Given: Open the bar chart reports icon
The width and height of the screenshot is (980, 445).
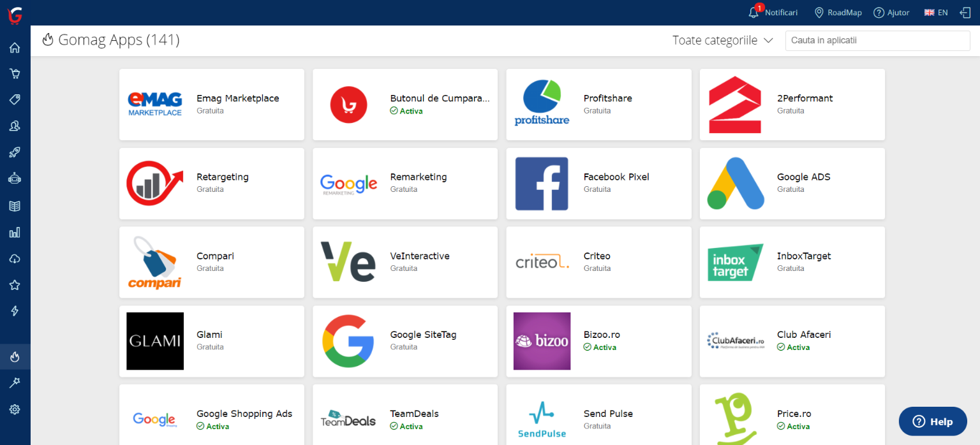Looking at the screenshot, I should pos(15,232).
